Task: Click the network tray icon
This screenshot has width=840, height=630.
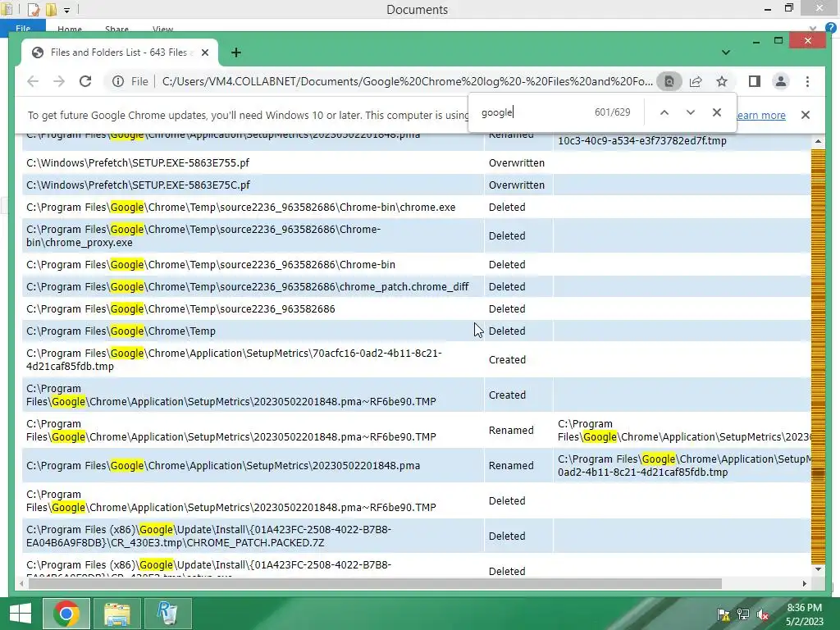Action: pyautogui.click(x=743, y=614)
